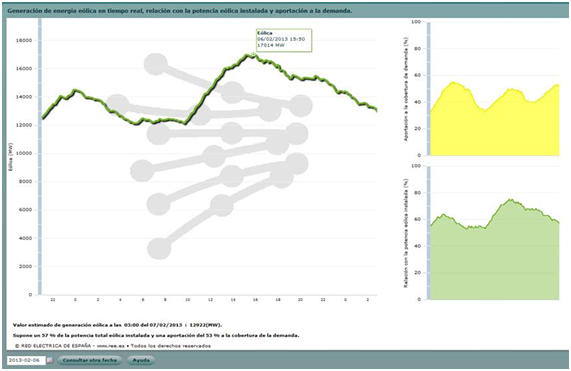Click the chart title starting with Generación de energía eólica
Image resolution: width=571 pixels, height=371 pixels.
180,11
